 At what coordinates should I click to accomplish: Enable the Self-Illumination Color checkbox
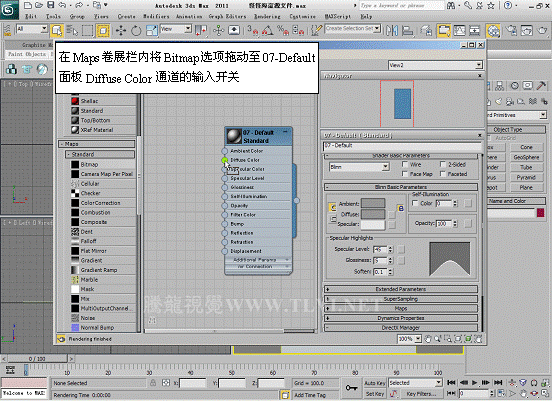pyautogui.click(x=415, y=203)
